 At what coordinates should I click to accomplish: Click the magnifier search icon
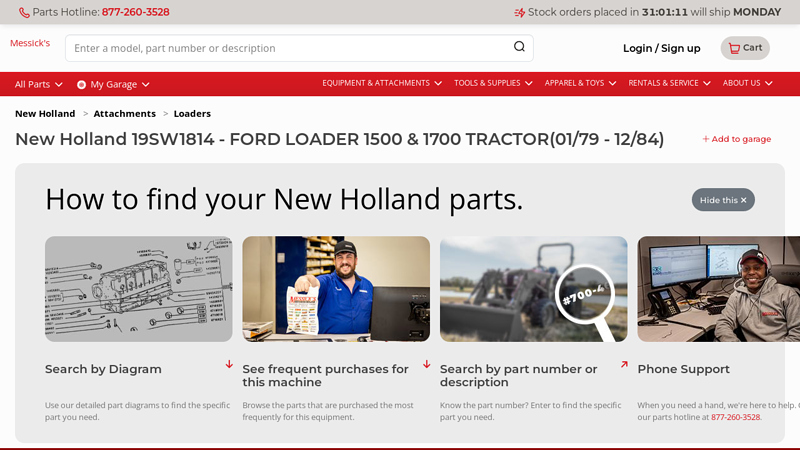[x=519, y=46]
